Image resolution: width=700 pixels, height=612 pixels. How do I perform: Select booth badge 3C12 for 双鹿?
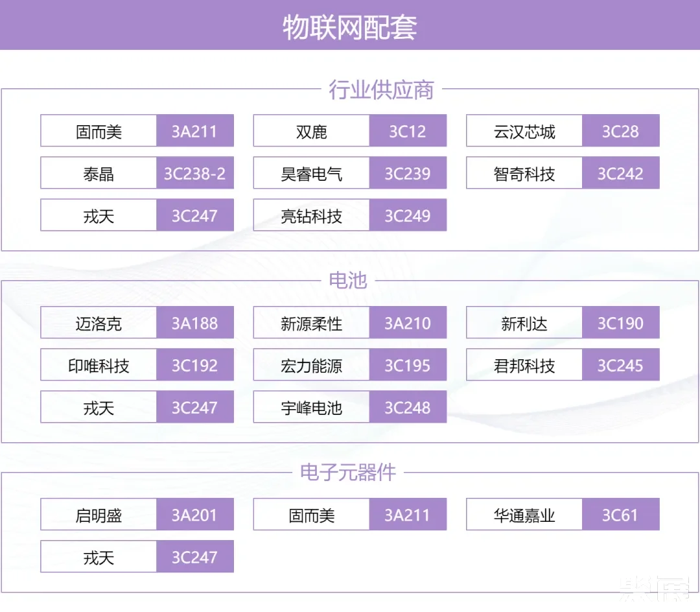pyautogui.click(x=408, y=130)
